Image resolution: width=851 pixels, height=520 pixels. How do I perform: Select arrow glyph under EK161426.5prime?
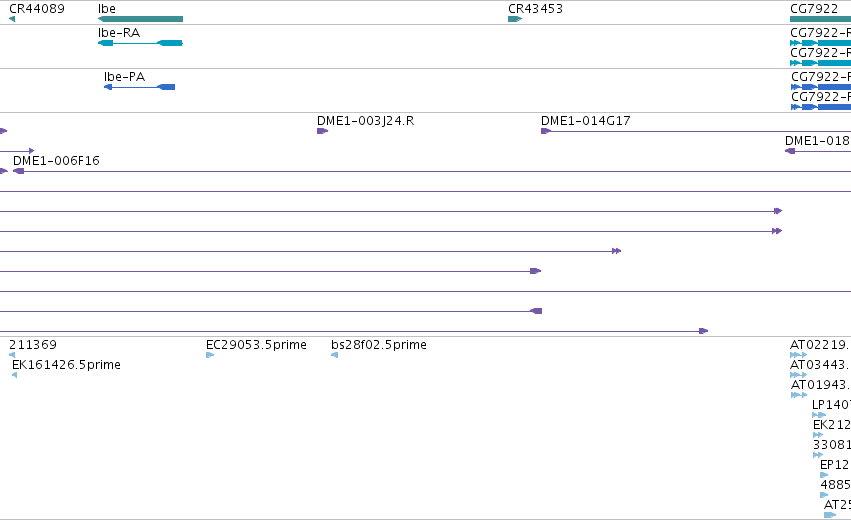coord(15,375)
